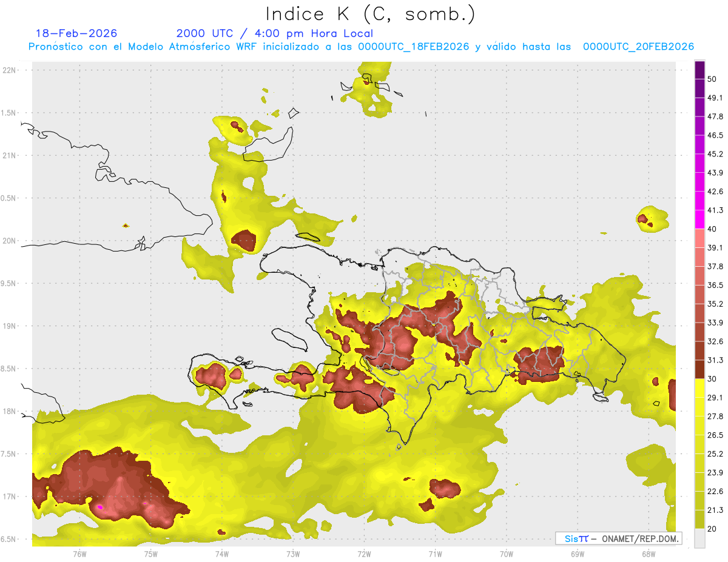Click the '36.5' color scale value
The width and height of the screenshot is (728, 562).
click(x=715, y=286)
